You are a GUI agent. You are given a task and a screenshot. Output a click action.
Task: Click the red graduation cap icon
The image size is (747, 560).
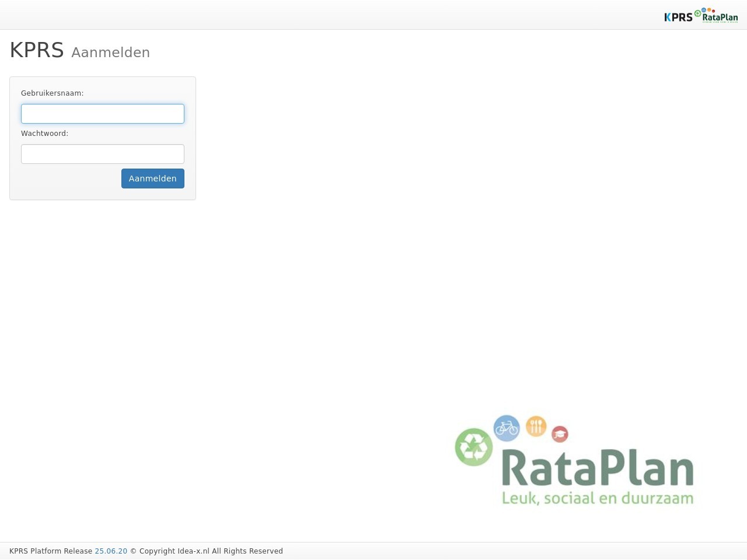560,433
